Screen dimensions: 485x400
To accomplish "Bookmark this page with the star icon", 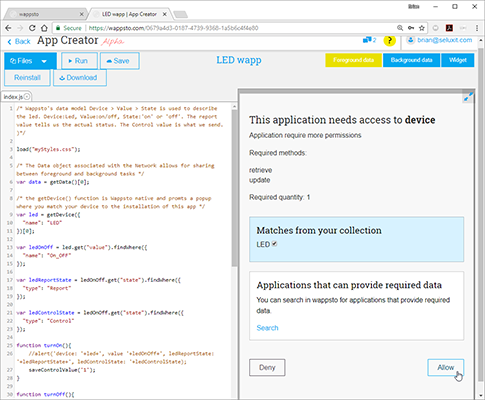I will coord(422,28).
